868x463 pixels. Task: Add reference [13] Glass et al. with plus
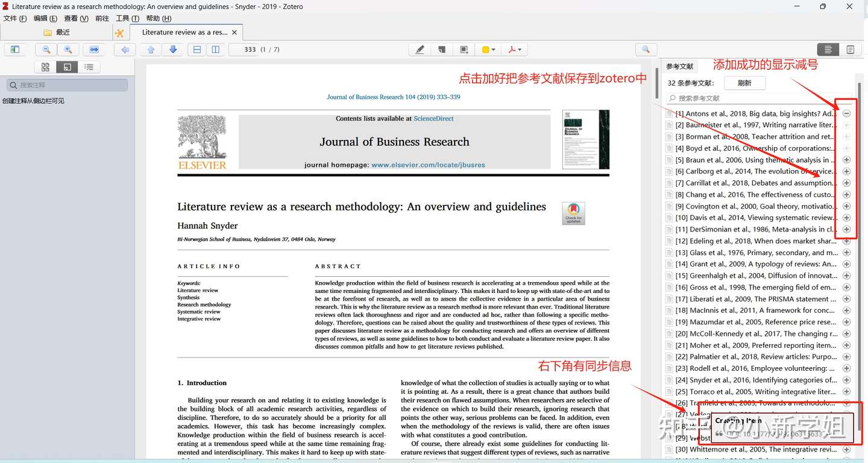click(x=846, y=253)
